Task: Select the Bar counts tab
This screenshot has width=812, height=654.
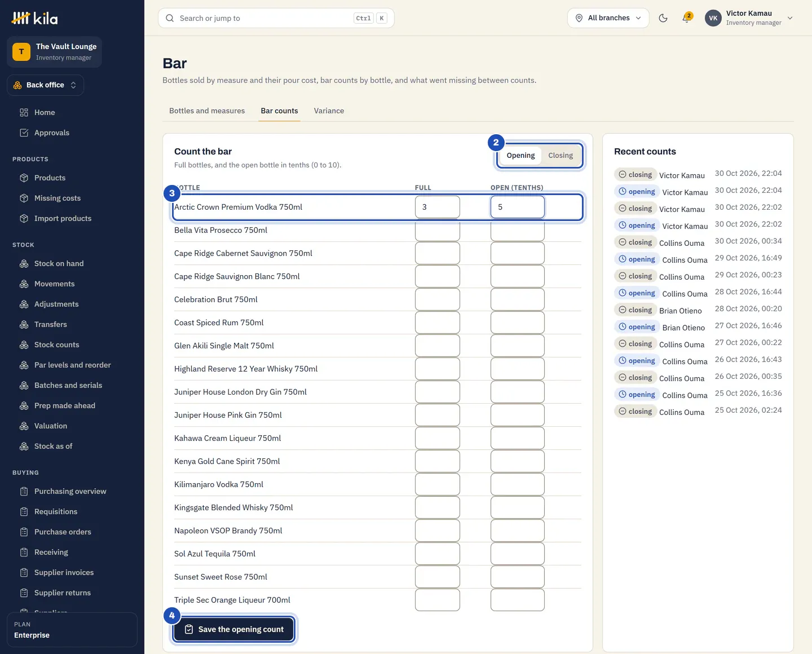Action: point(279,111)
